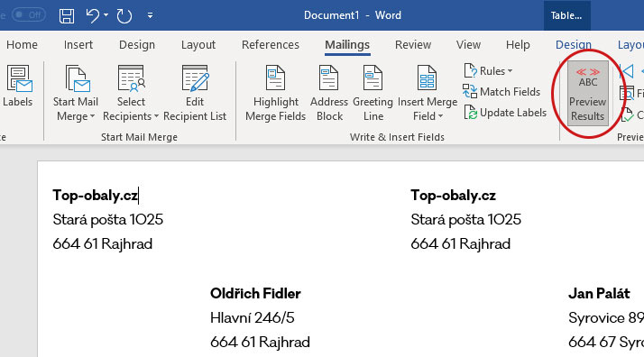Expand Customize Quick Access Toolbar arrow
The width and height of the screenshot is (644, 357).
151,15
